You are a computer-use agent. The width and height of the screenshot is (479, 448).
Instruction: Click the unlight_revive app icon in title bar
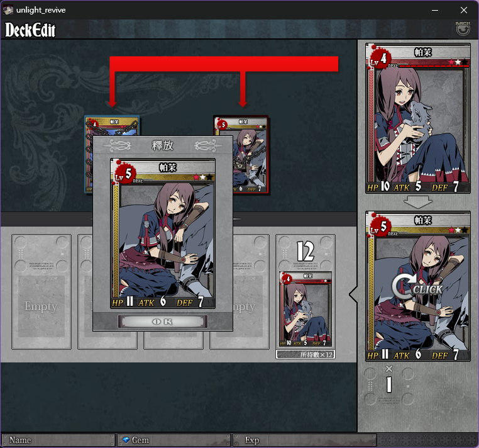pyautogui.click(x=8, y=10)
